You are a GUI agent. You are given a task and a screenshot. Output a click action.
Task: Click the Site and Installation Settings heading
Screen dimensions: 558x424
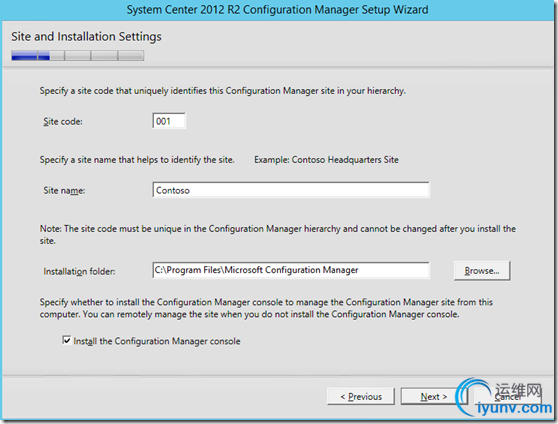coord(86,37)
